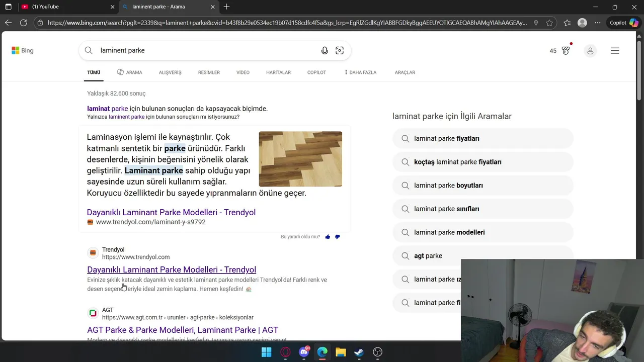This screenshot has width=644, height=362.
Task: Select related search laminat parke modelleri
Action: tap(483, 232)
